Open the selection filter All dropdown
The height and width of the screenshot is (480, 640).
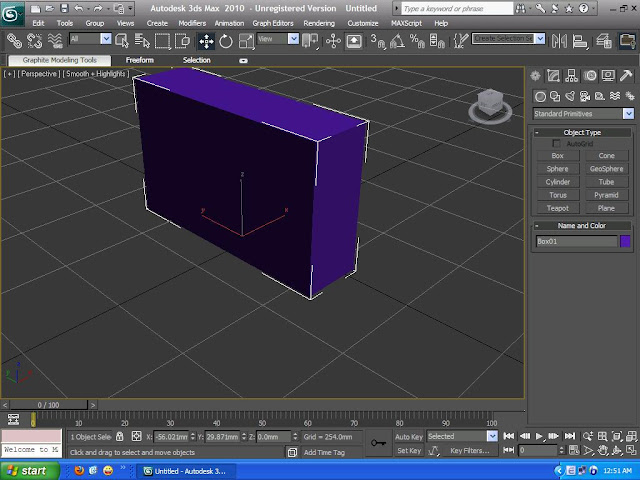tap(106, 39)
